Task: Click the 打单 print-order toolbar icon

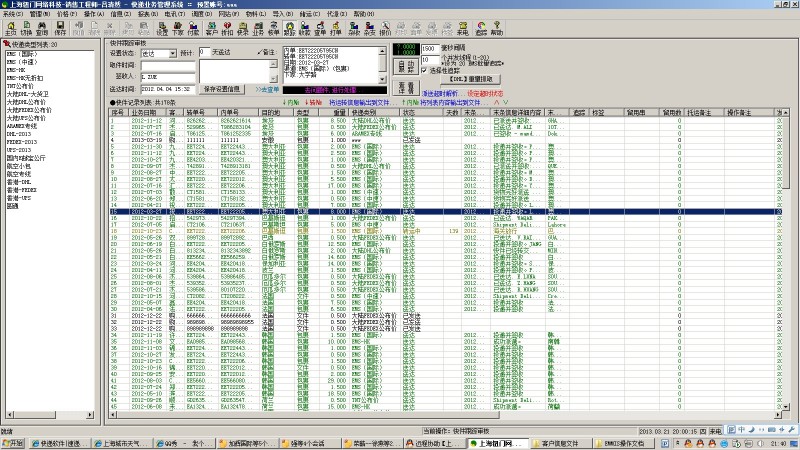Action: click(x=336, y=28)
